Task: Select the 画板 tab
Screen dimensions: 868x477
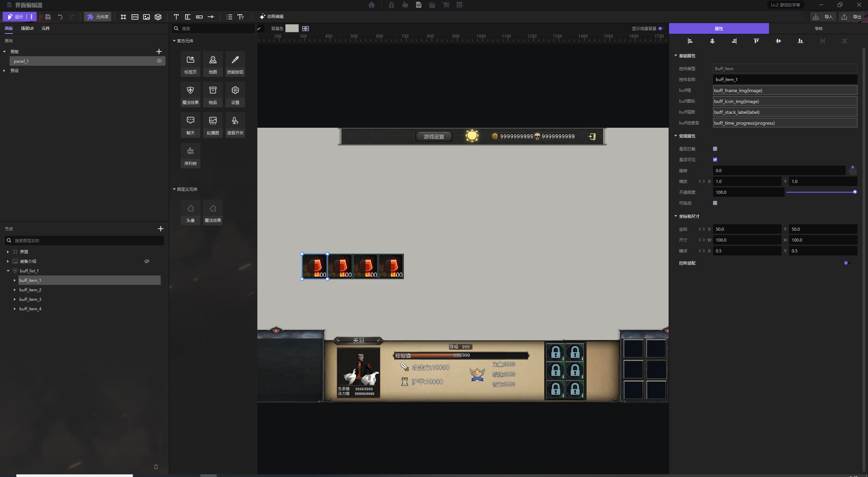Action: tap(9, 28)
